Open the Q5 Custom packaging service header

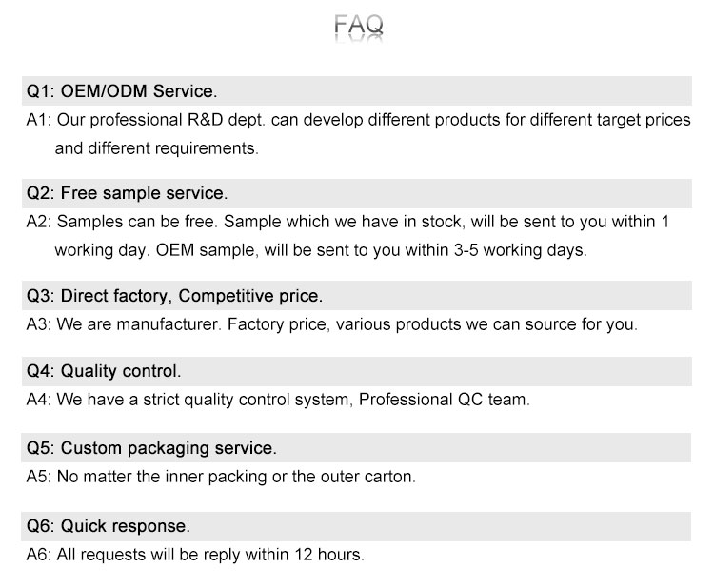357,448
